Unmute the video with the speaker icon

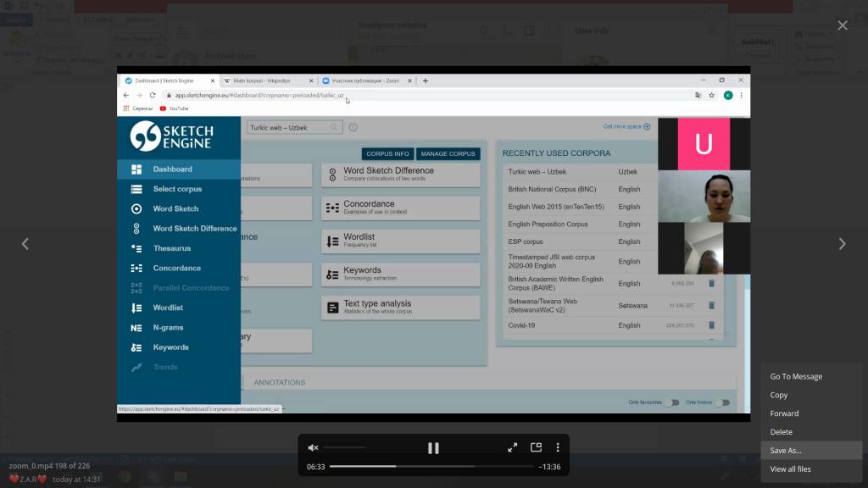point(313,447)
